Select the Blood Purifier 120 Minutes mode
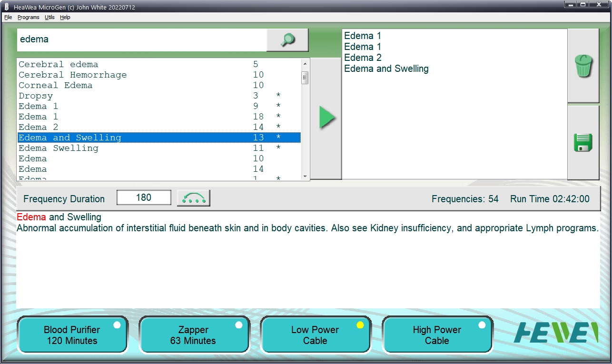 coord(72,335)
